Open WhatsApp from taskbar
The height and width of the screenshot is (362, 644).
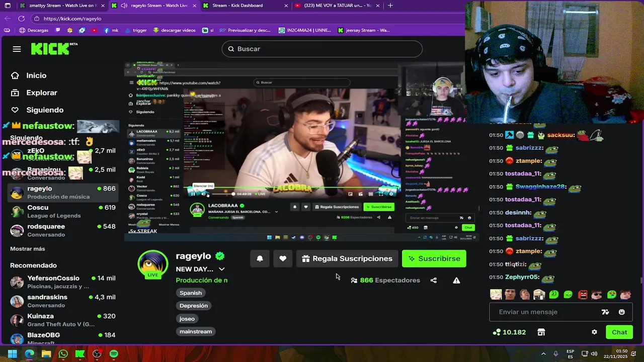pos(63,354)
